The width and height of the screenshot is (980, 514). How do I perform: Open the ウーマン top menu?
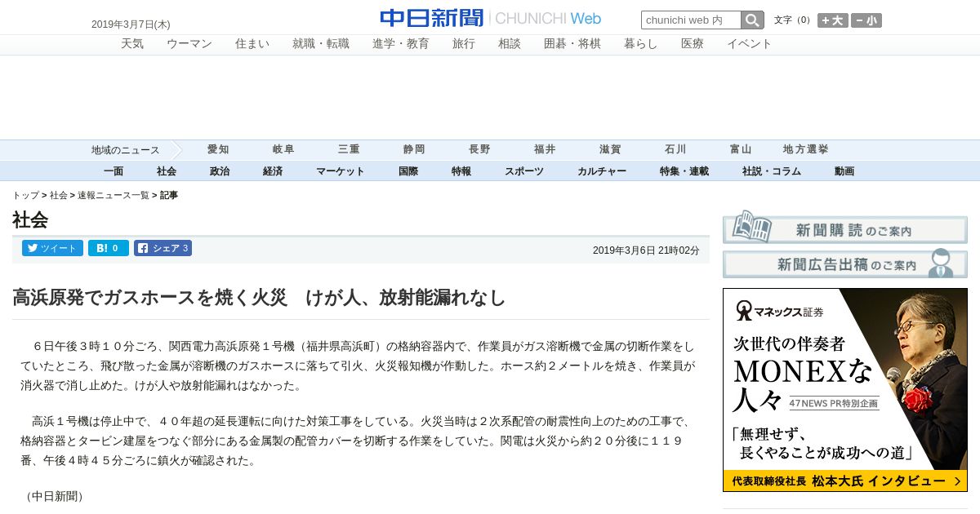(189, 44)
